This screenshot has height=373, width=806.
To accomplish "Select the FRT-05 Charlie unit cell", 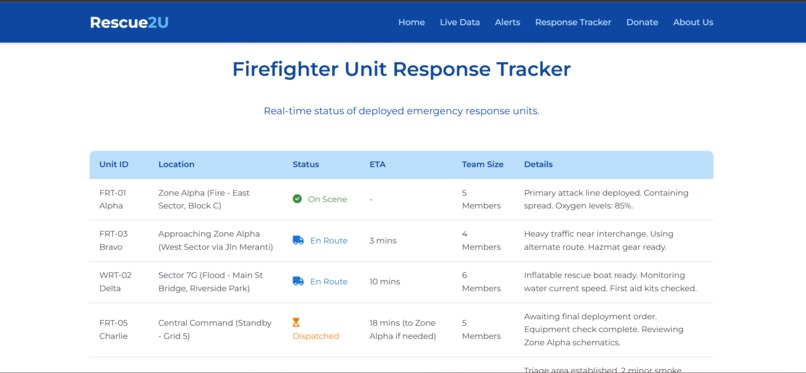I will (113, 329).
